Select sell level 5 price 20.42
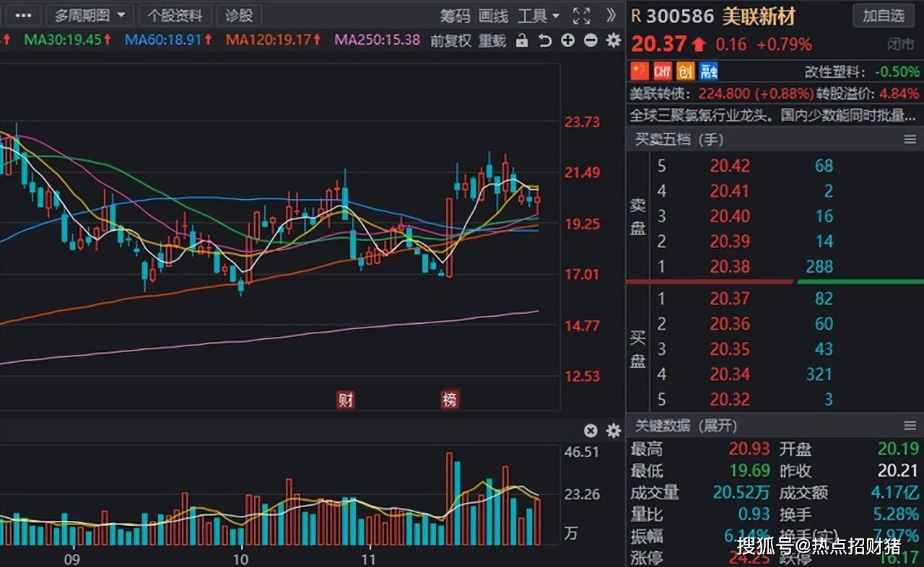The width and height of the screenshot is (924, 567). tap(730, 166)
